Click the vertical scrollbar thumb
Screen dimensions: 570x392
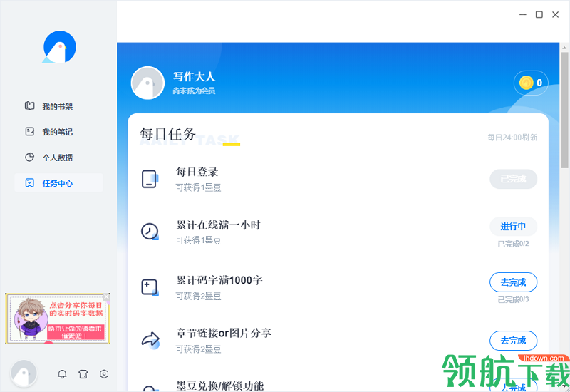pos(564,110)
